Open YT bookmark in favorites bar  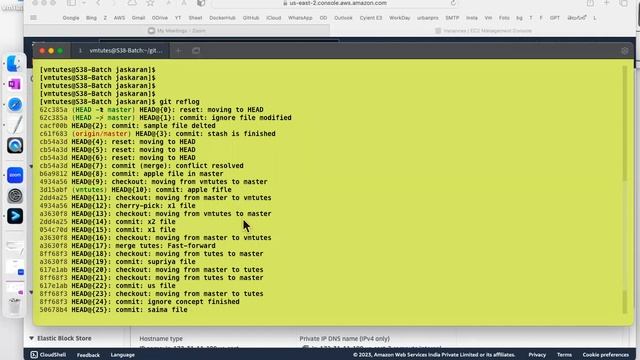click(178, 18)
